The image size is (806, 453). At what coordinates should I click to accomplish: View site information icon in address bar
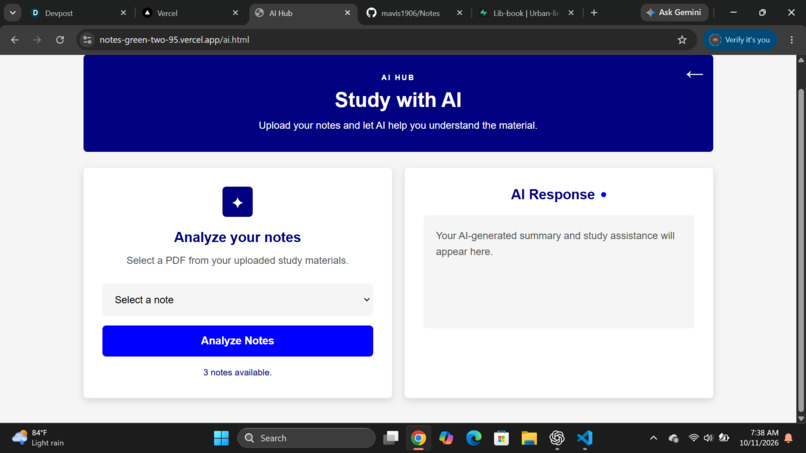pos(87,40)
